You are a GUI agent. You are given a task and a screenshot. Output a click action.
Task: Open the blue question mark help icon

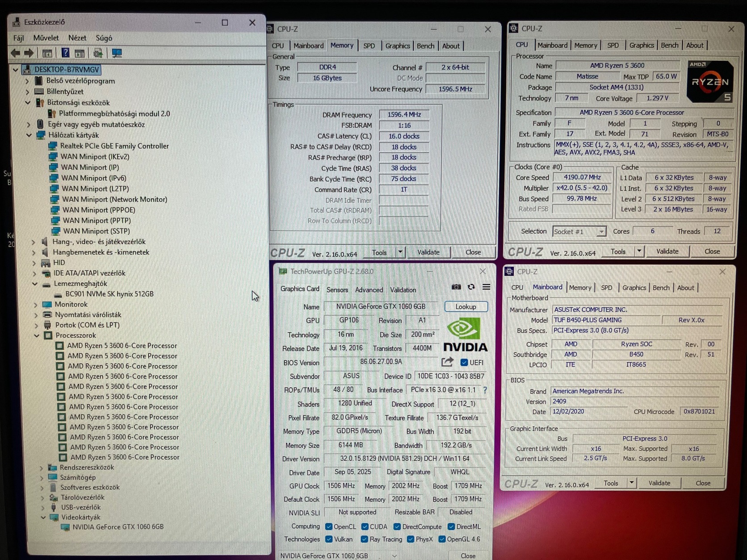pyautogui.click(x=65, y=53)
